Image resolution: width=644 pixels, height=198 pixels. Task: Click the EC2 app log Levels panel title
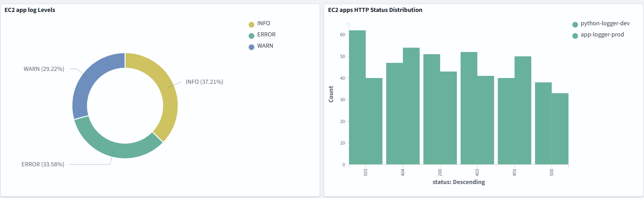pos(30,10)
